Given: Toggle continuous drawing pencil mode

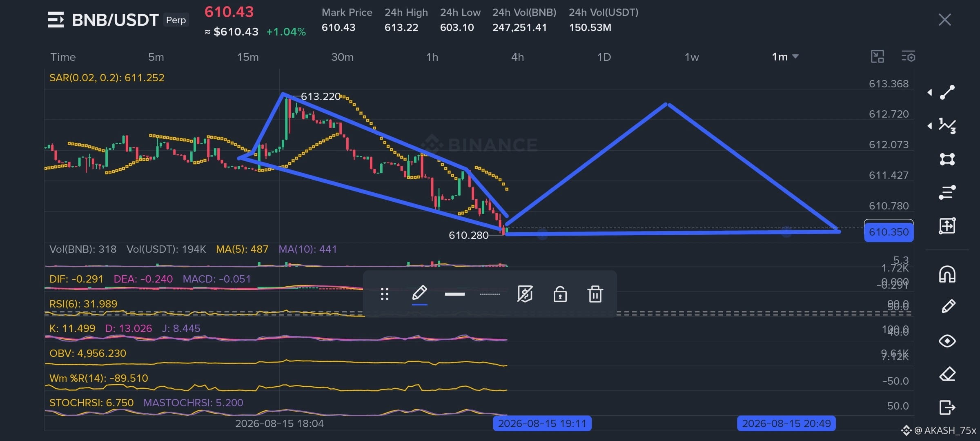Looking at the screenshot, I should coord(948,307).
